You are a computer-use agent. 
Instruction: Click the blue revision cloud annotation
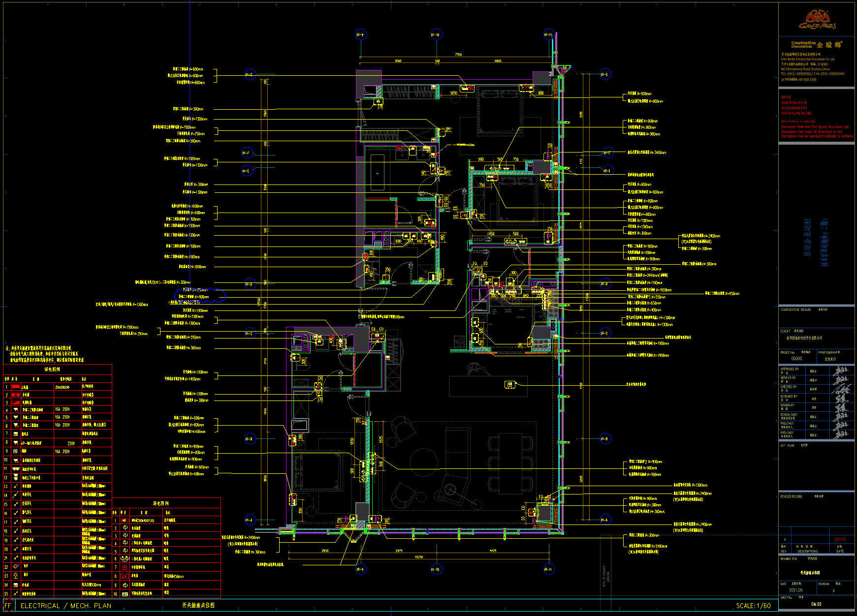200,296
